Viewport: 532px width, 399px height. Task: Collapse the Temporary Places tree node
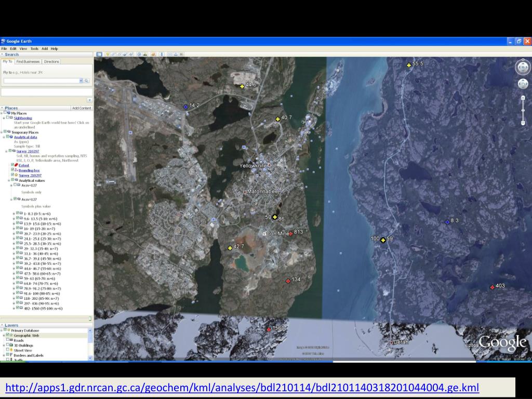point(2,132)
